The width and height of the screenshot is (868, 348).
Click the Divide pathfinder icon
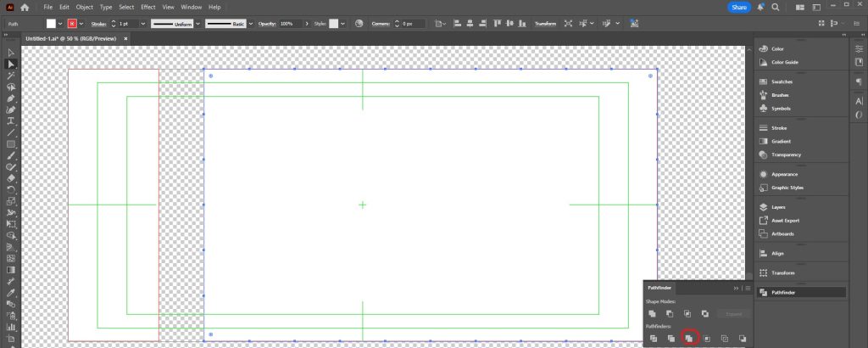[652, 338]
